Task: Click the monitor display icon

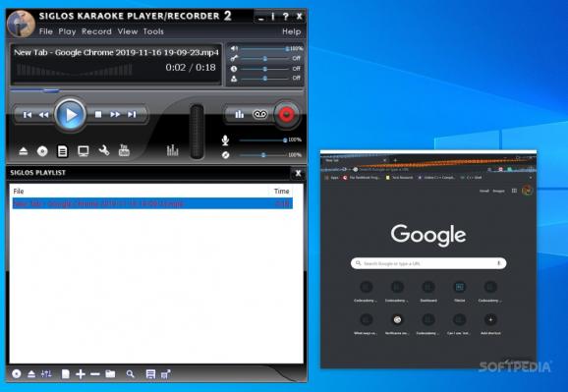Action: tap(84, 151)
